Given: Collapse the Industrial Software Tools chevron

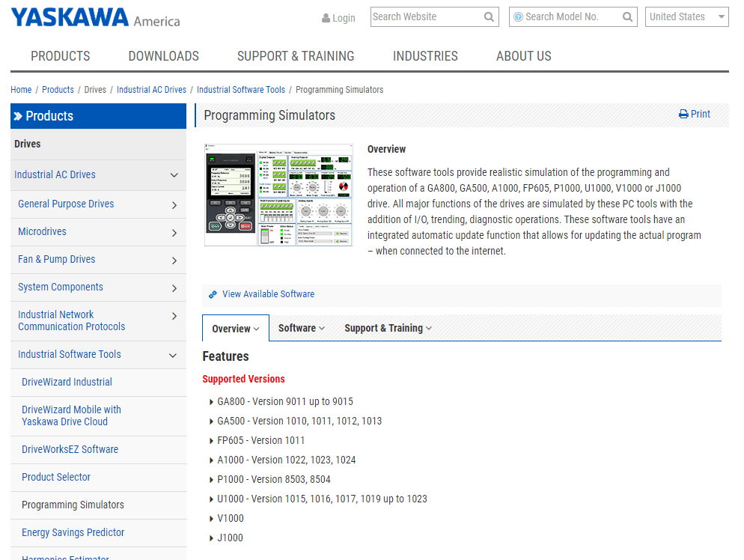Looking at the screenshot, I should coord(173,355).
